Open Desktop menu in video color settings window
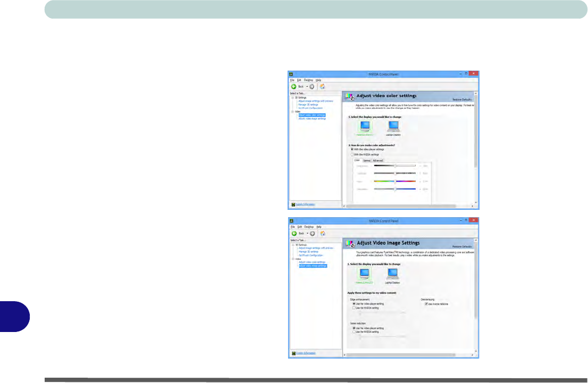 pyautogui.click(x=308, y=80)
